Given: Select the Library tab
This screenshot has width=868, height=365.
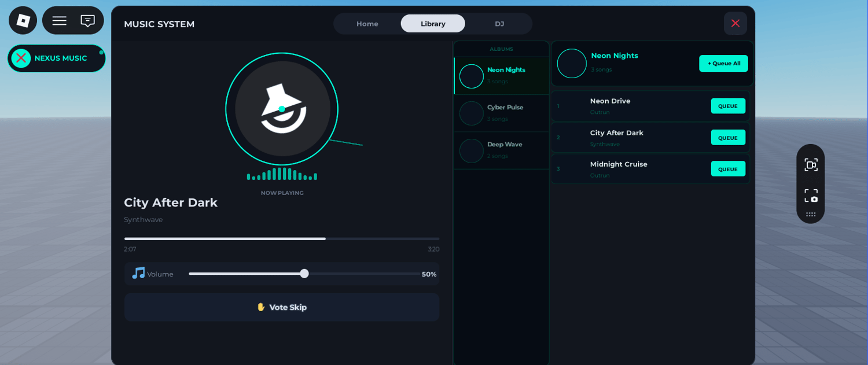Looking at the screenshot, I should (x=433, y=24).
